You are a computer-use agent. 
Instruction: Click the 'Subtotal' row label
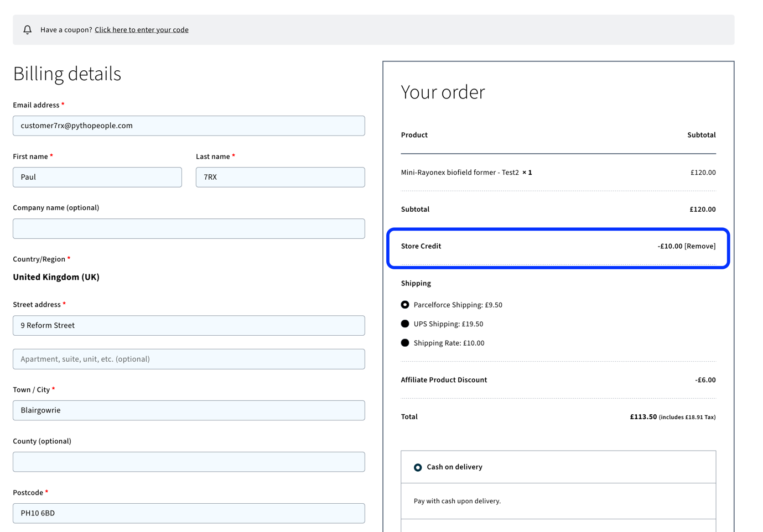pos(415,209)
